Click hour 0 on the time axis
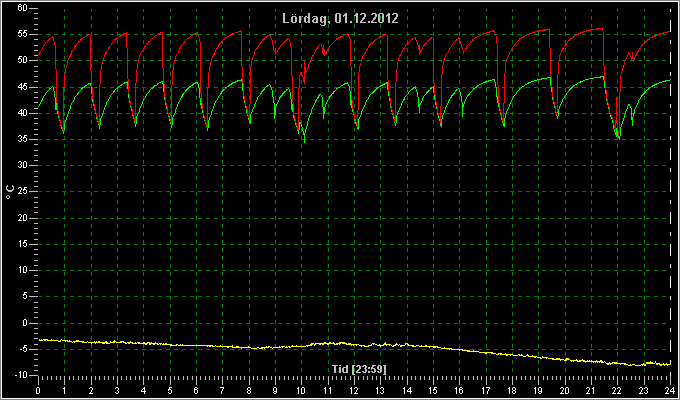680x400 pixels. coord(38,390)
